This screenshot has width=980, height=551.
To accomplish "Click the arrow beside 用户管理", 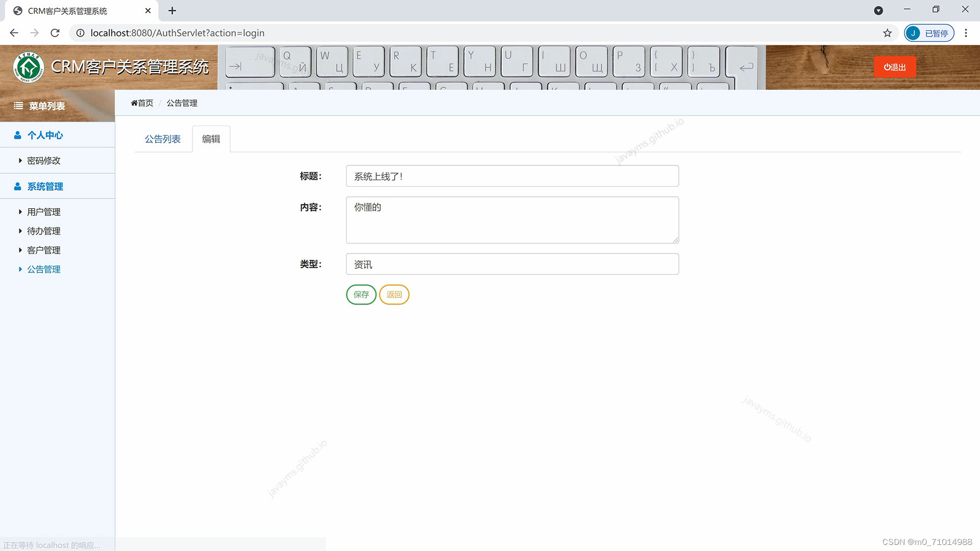I will [x=20, y=212].
